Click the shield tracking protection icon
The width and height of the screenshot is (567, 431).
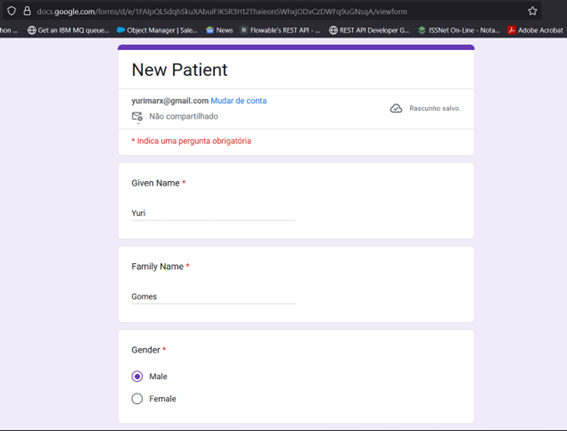tap(12, 11)
